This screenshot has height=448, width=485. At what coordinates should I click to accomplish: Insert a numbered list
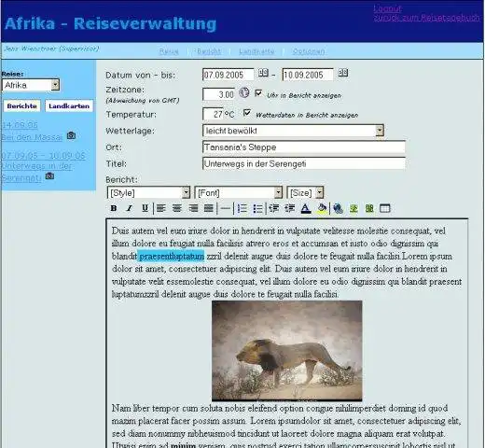tap(242, 208)
